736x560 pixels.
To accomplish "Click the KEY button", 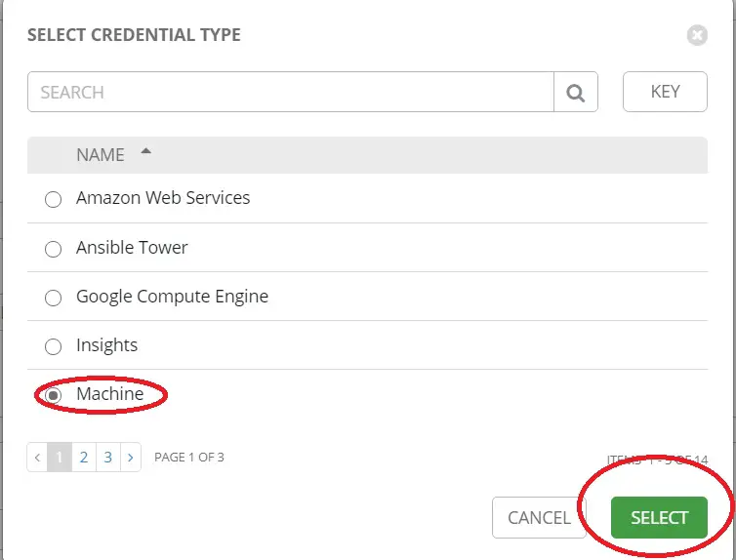I will [665, 92].
